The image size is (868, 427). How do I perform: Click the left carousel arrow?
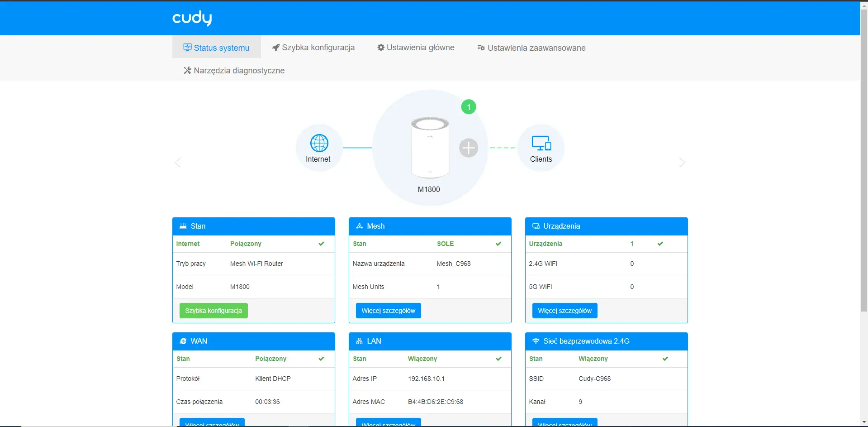(x=178, y=162)
